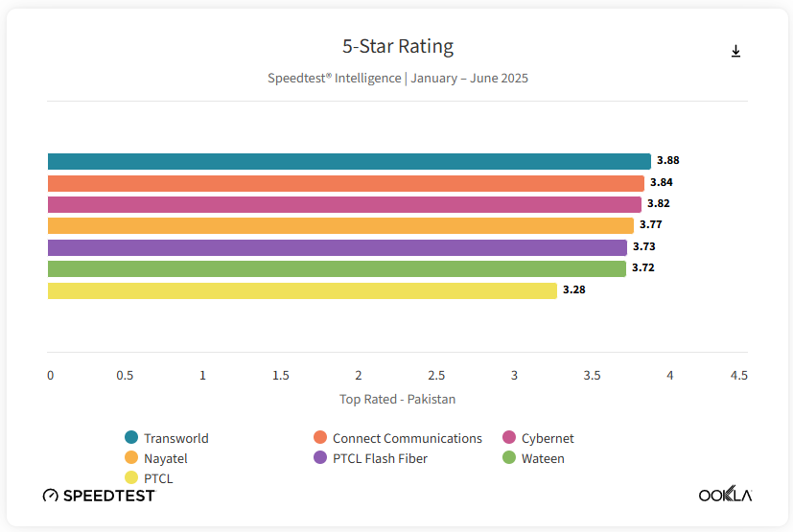Screen dimensions: 793x532
Task: Click the orange-red Connect Communications bar
Action: click(345, 183)
